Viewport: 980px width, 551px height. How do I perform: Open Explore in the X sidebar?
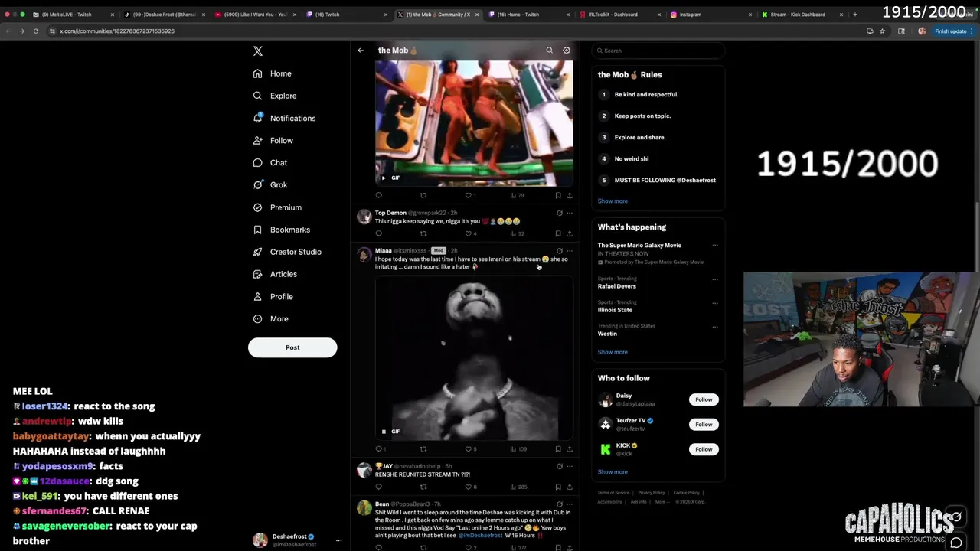tap(275, 96)
